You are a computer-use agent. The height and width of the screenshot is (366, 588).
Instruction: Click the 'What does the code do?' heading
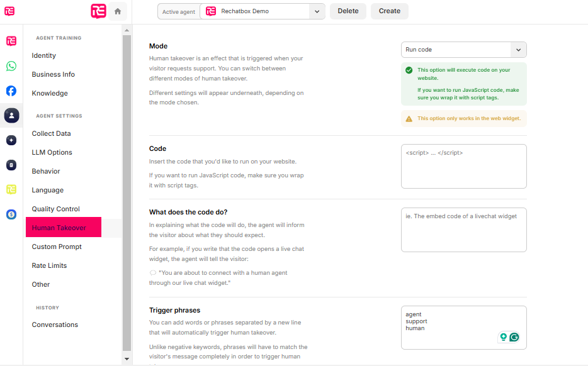pos(188,212)
